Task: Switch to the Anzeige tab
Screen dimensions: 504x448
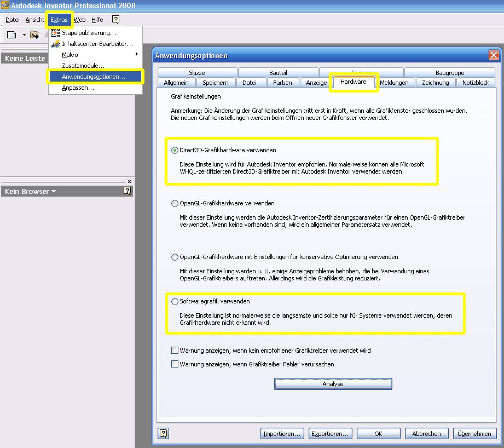Action: tap(316, 83)
